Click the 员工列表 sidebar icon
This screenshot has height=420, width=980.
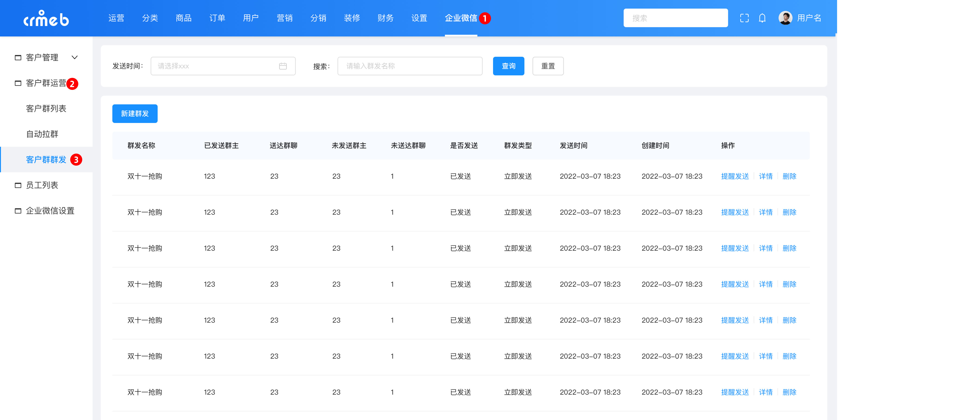coord(18,185)
